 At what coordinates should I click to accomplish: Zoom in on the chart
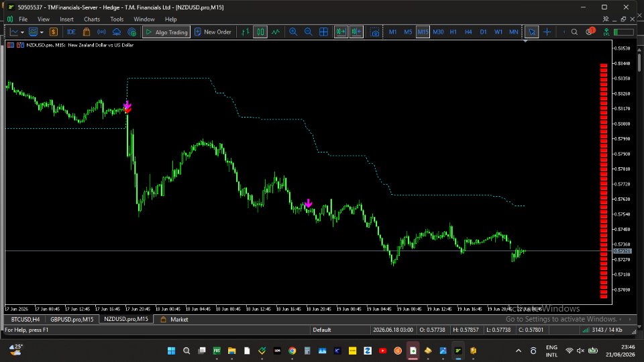tap(293, 32)
